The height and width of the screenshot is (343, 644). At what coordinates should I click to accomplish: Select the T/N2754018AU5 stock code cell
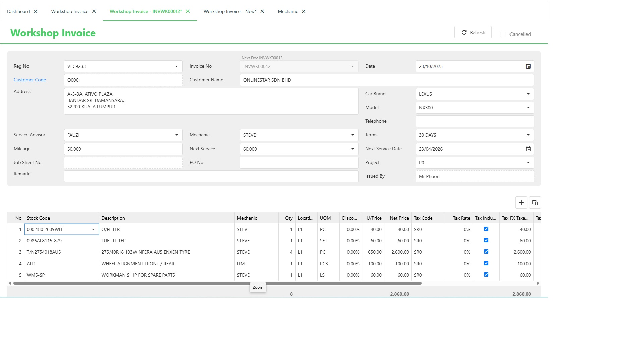coord(62,252)
